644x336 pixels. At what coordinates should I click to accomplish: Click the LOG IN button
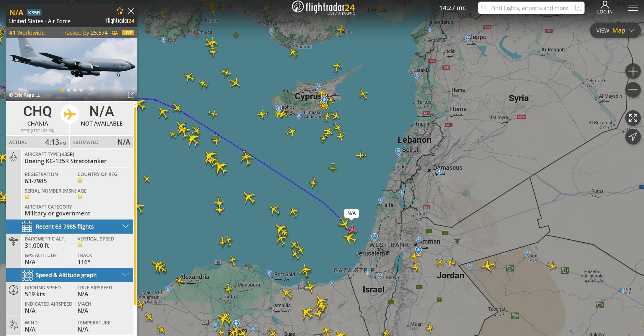[x=605, y=8]
